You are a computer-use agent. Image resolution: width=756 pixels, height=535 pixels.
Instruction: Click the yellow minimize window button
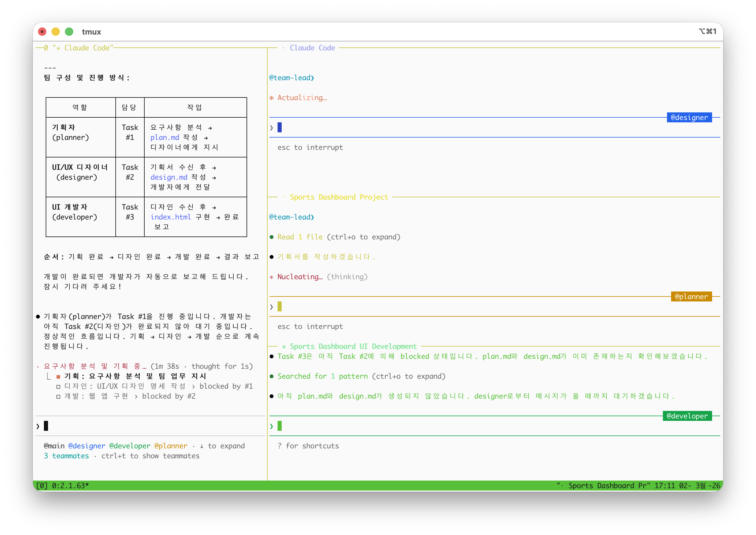tap(56, 32)
